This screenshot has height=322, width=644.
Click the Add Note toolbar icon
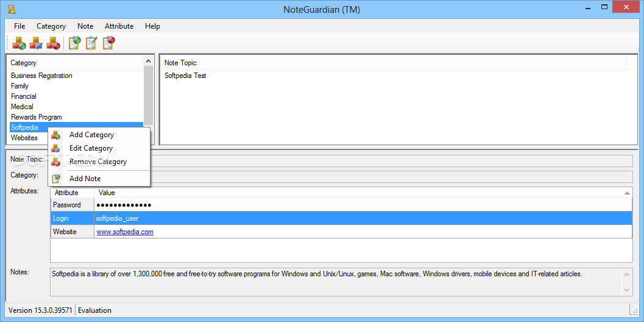pos(74,43)
